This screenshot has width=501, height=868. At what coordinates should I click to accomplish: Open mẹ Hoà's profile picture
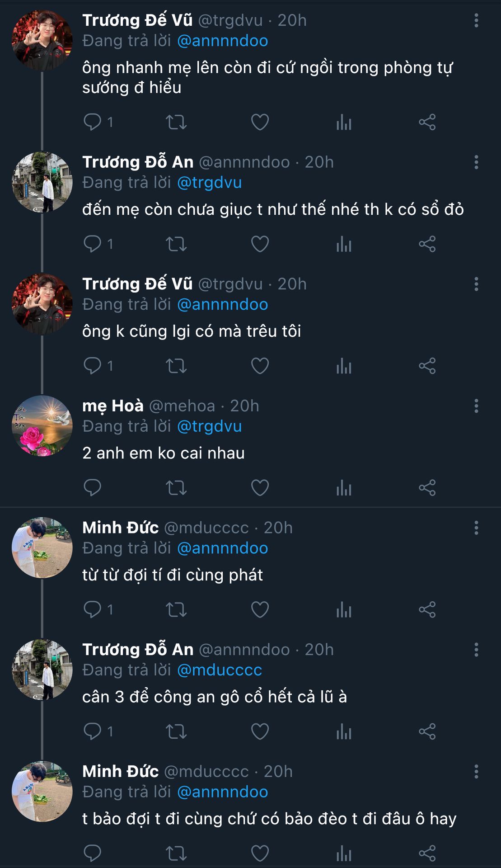pyautogui.click(x=42, y=426)
